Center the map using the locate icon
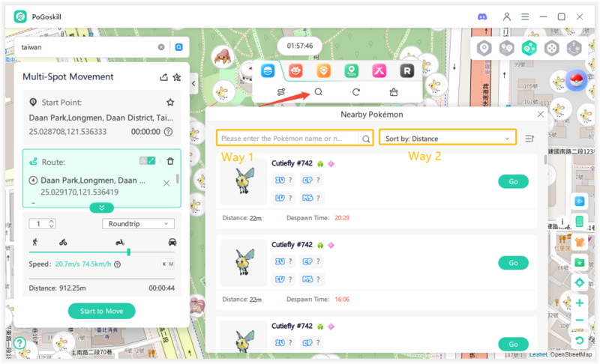600x364 pixels. [579, 282]
